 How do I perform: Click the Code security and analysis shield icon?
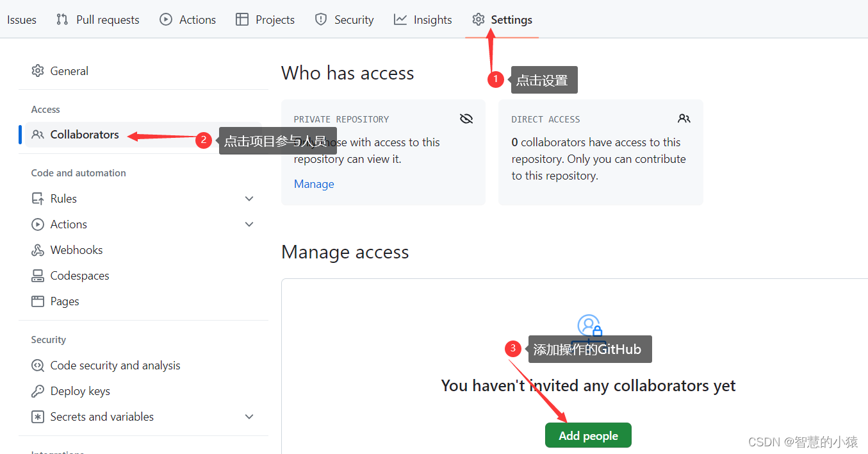(37, 365)
